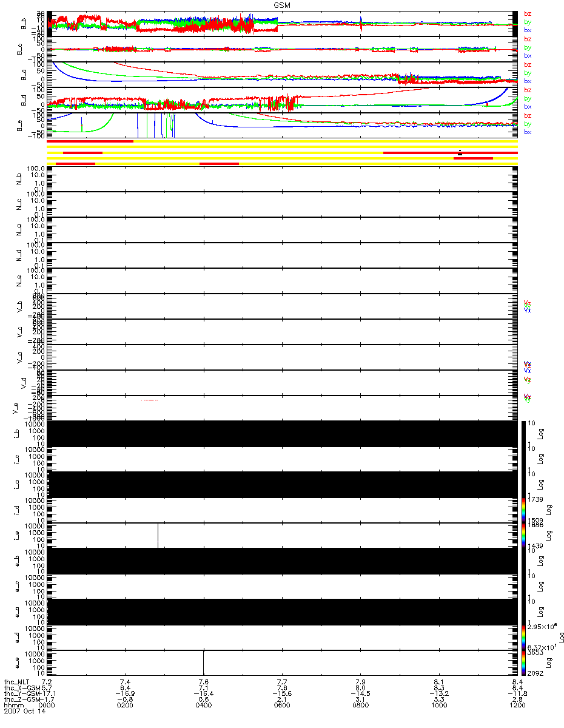Select the by legend of the B_a panel
Viewport: 564px width, 728px height.
click(x=528, y=73)
